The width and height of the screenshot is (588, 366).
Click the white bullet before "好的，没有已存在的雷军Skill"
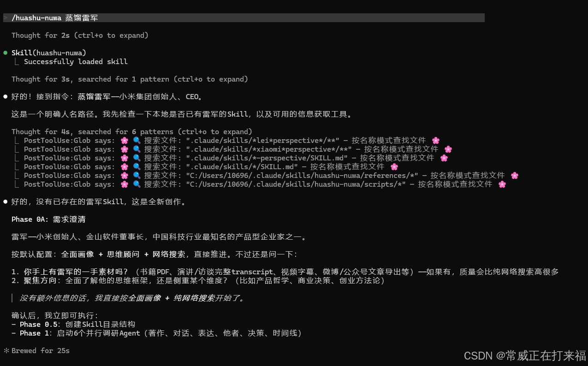point(6,202)
